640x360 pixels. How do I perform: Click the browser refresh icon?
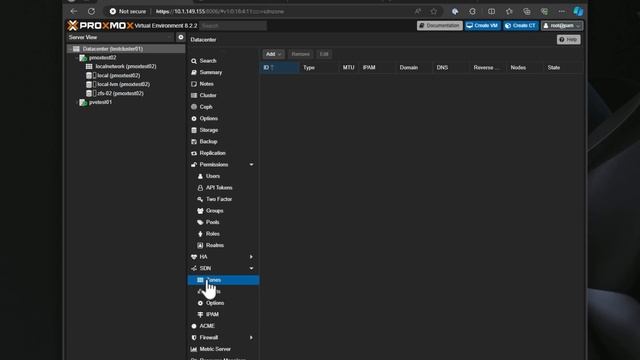pyautogui.click(x=91, y=11)
